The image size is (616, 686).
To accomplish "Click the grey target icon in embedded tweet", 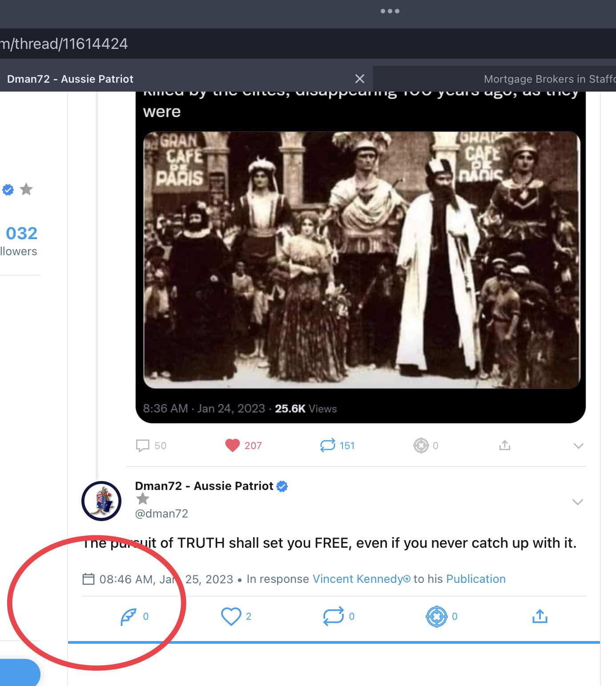I will coord(421,445).
